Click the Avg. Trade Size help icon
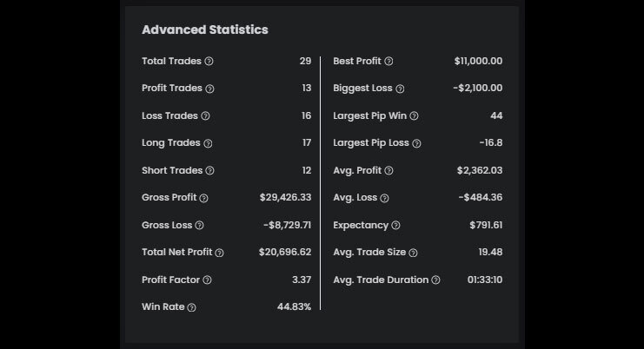The image size is (644, 349). tap(413, 253)
